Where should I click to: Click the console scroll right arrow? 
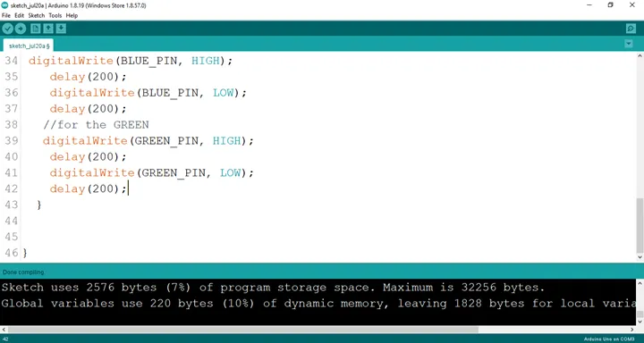(x=632, y=330)
